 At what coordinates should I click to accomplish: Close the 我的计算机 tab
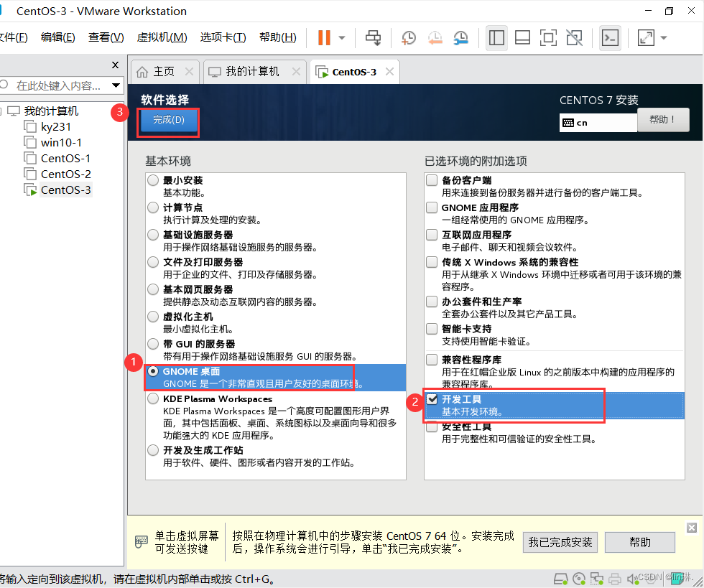click(296, 71)
